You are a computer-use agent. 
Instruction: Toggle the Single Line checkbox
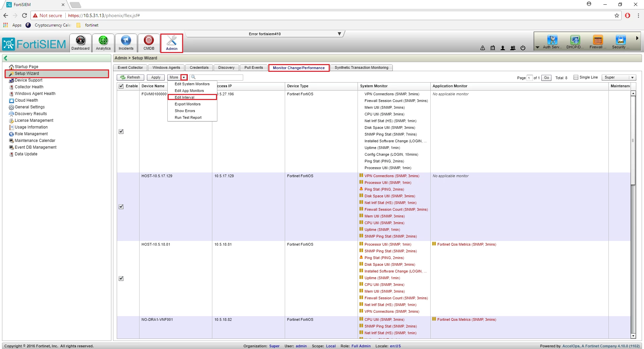(x=576, y=77)
